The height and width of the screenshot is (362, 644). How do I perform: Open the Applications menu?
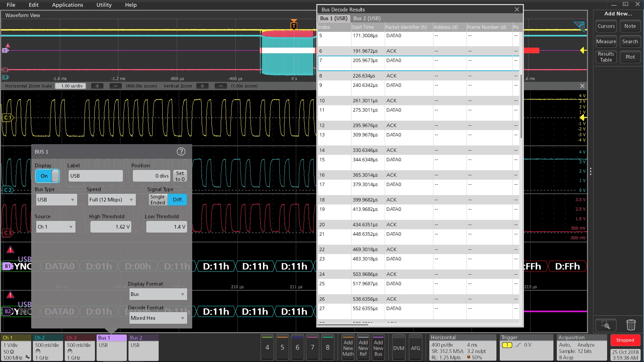[x=67, y=5]
